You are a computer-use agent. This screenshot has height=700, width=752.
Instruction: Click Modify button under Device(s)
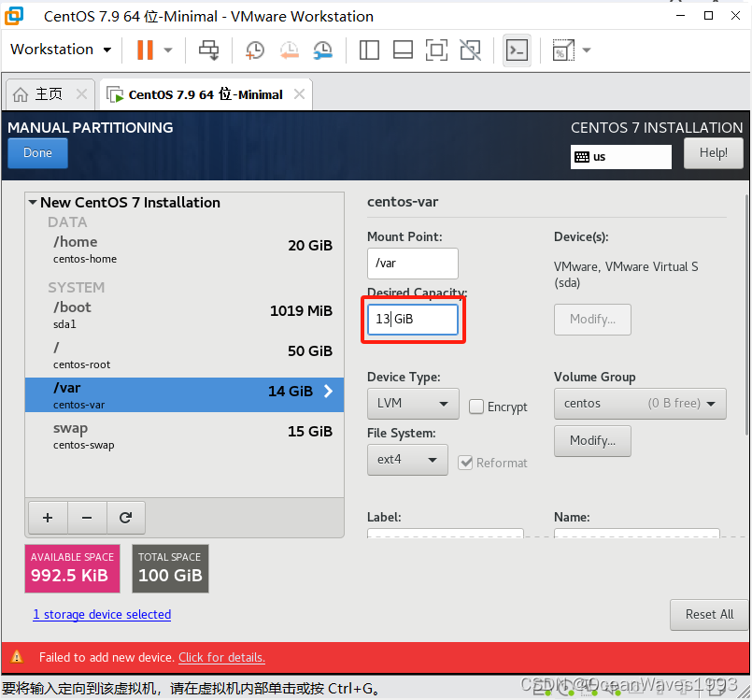(x=592, y=319)
